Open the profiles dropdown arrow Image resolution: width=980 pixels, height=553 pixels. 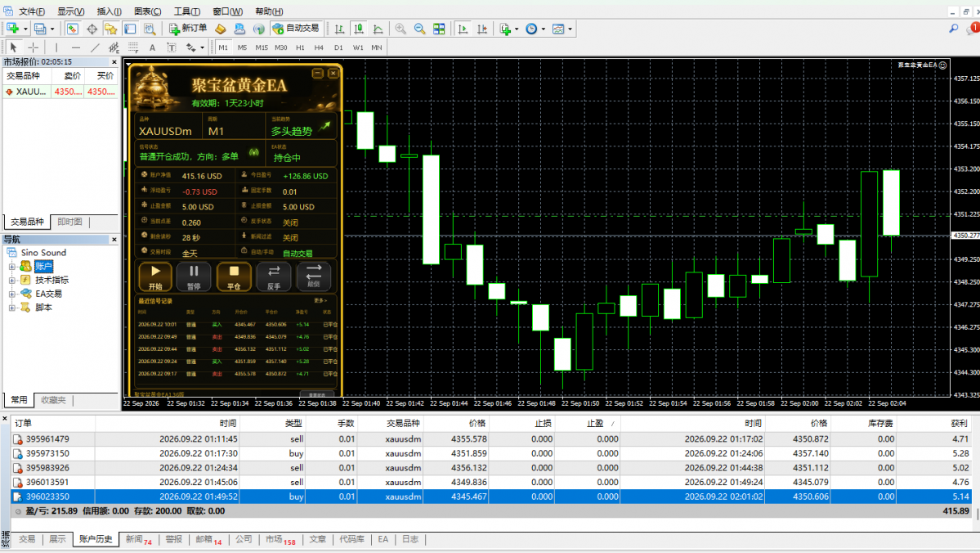(x=52, y=29)
